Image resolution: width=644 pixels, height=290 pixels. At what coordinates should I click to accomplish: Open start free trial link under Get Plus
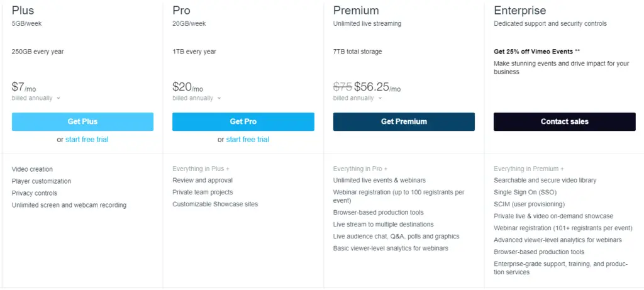[x=87, y=140]
